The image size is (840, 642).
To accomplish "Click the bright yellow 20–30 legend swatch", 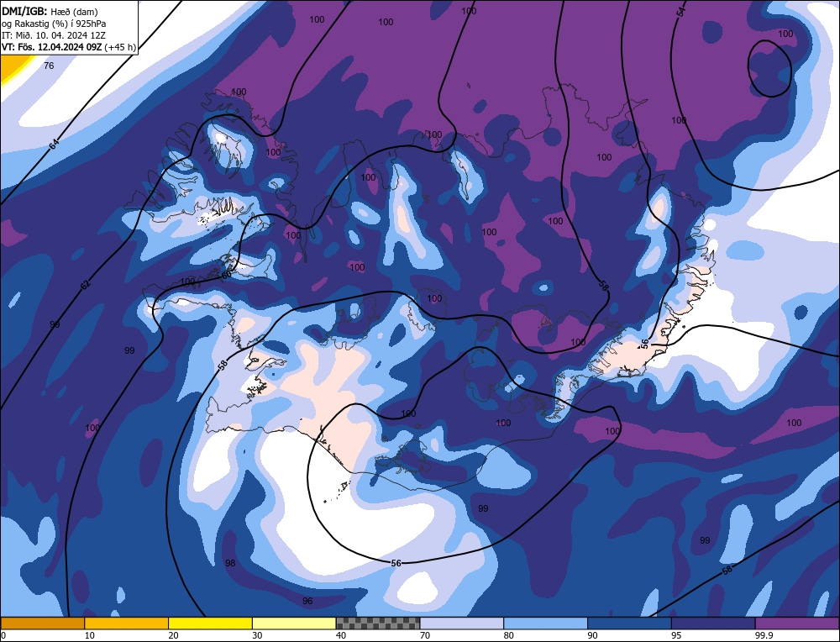I will coord(210,624).
